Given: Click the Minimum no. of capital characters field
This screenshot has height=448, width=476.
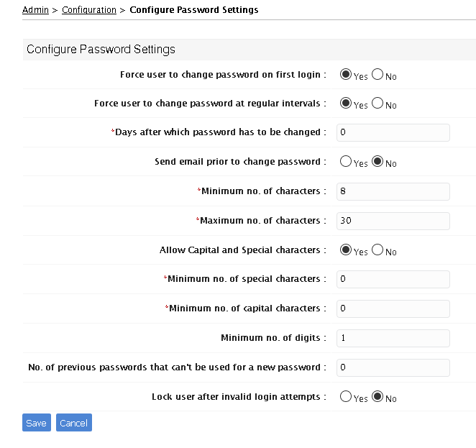Looking at the screenshot, I should tap(393, 308).
